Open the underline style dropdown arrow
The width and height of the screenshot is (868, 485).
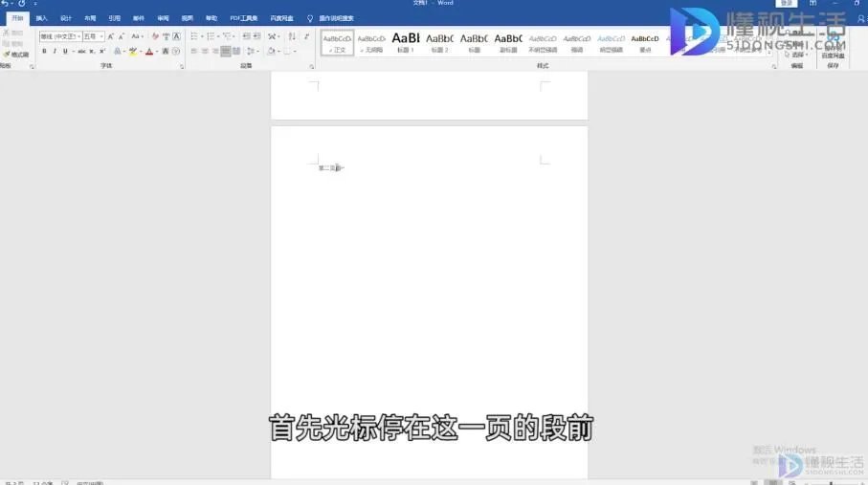[73, 51]
